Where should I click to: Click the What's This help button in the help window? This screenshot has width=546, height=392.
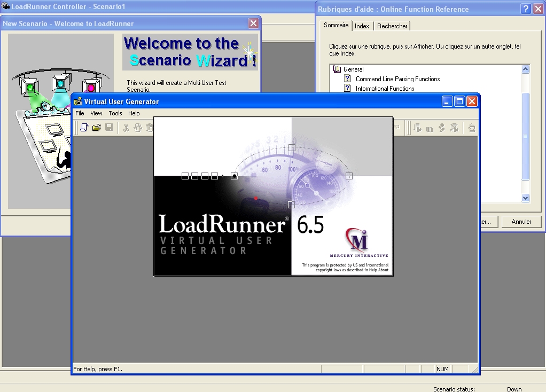[x=526, y=9]
